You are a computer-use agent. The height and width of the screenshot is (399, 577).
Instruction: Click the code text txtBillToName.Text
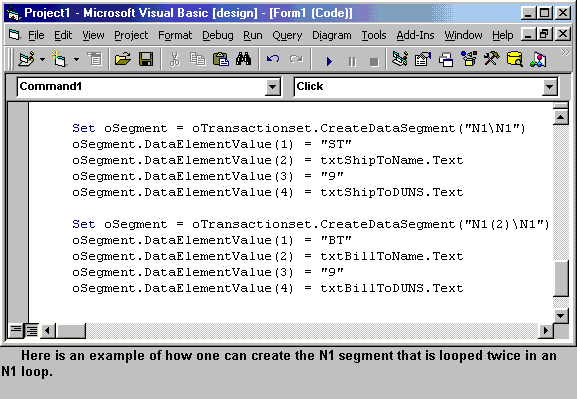[x=392, y=256]
